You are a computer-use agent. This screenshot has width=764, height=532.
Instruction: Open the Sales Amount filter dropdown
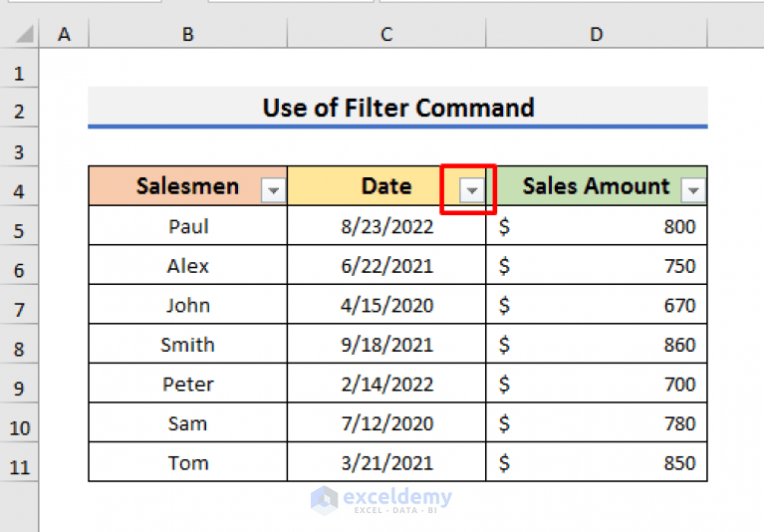693,190
